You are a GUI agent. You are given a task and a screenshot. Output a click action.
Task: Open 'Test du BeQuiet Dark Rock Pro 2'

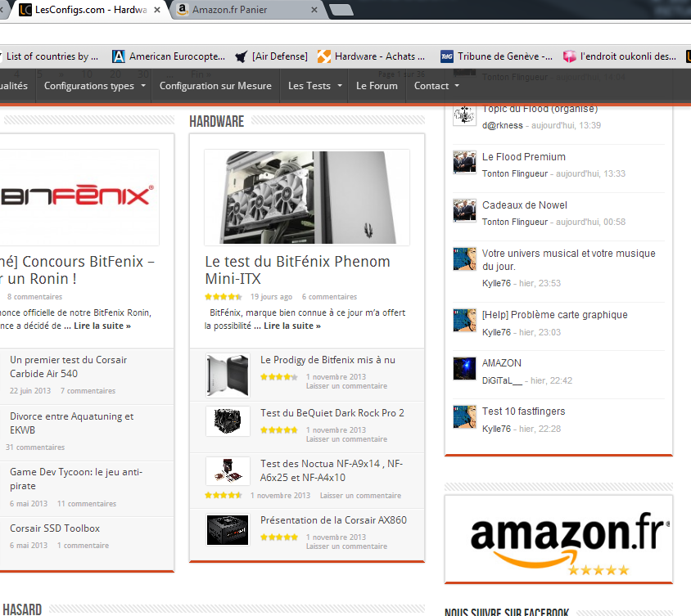[x=332, y=413]
